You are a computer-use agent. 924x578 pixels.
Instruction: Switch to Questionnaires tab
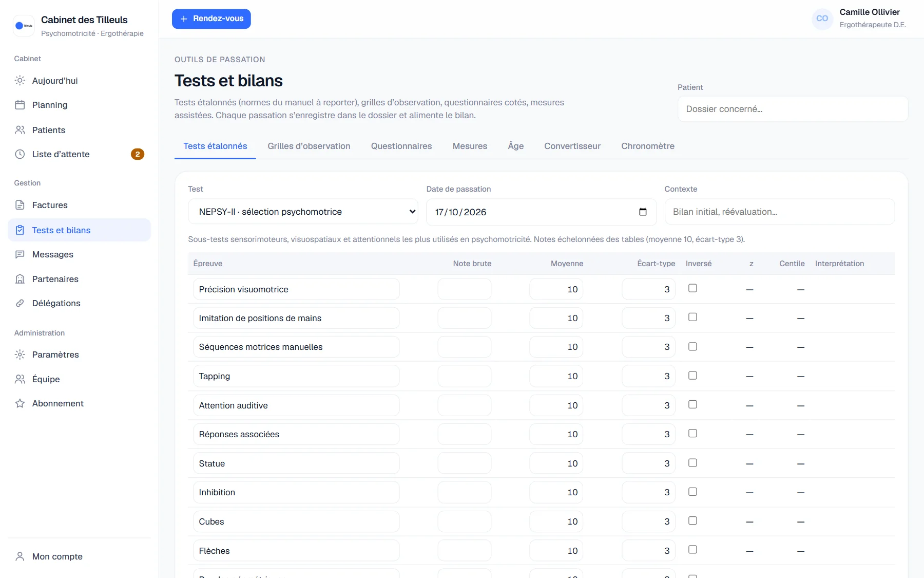click(401, 146)
